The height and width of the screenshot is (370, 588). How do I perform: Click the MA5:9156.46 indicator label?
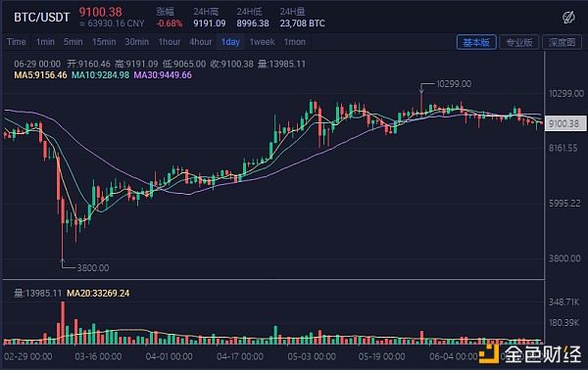pyautogui.click(x=40, y=75)
